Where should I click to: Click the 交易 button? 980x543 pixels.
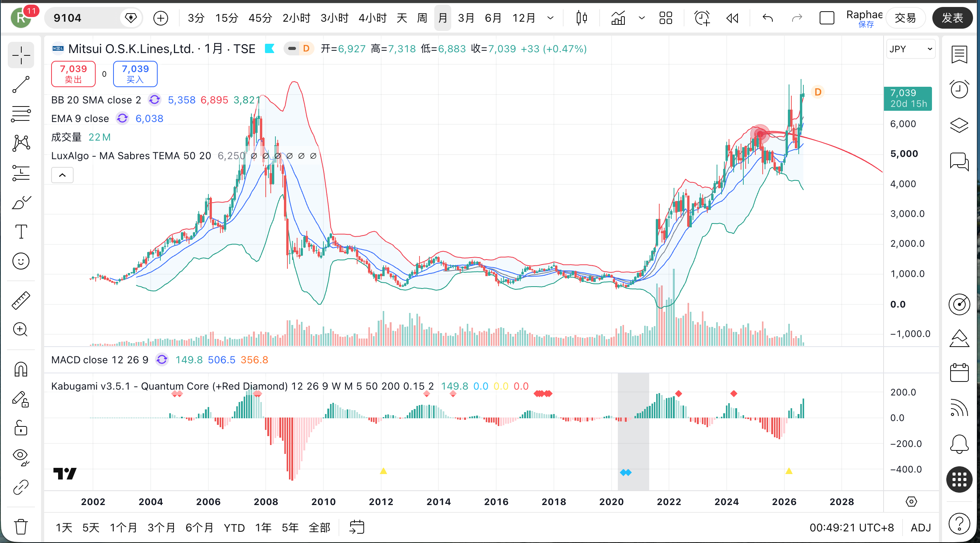click(905, 18)
